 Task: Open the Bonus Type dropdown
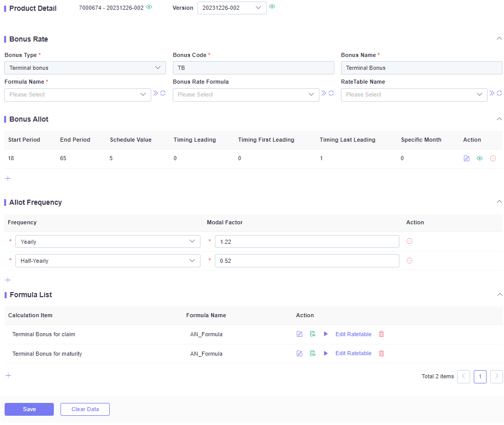click(x=85, y=68)
